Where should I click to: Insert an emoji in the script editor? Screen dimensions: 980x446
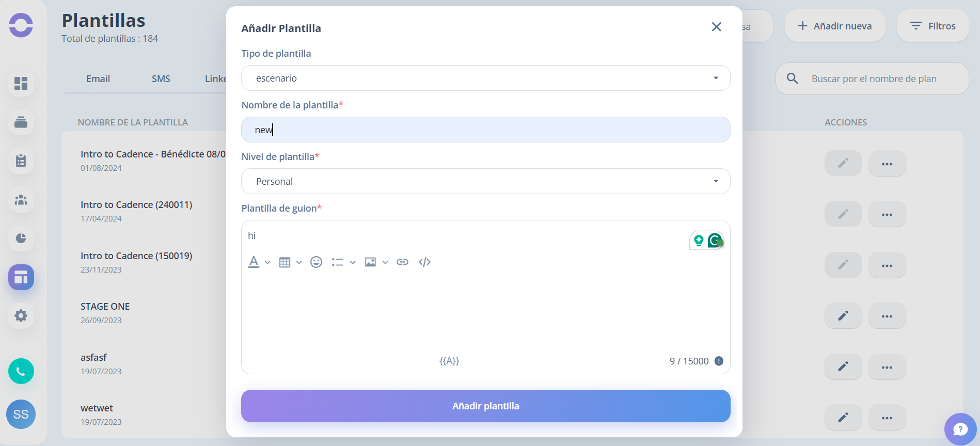(317, 262)
